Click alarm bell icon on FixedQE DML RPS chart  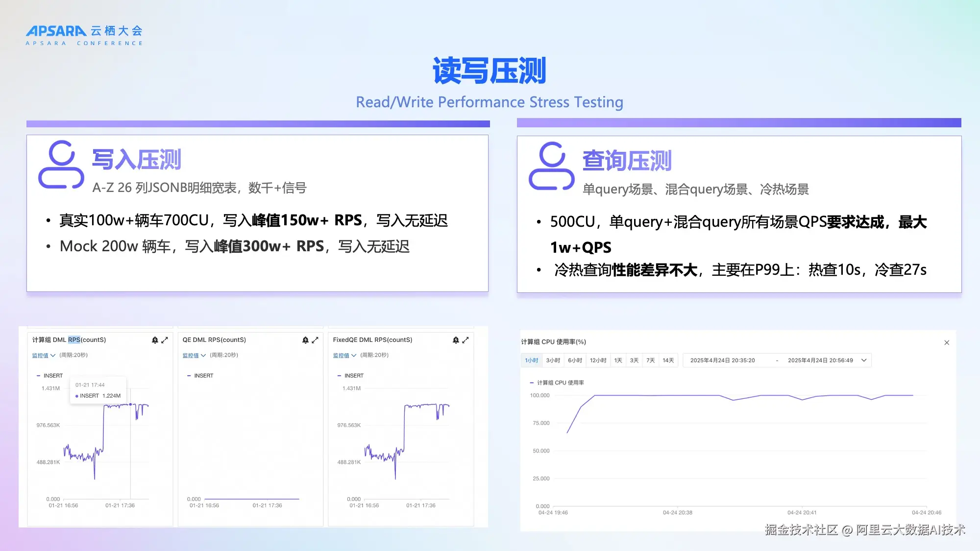pos(456,340)
